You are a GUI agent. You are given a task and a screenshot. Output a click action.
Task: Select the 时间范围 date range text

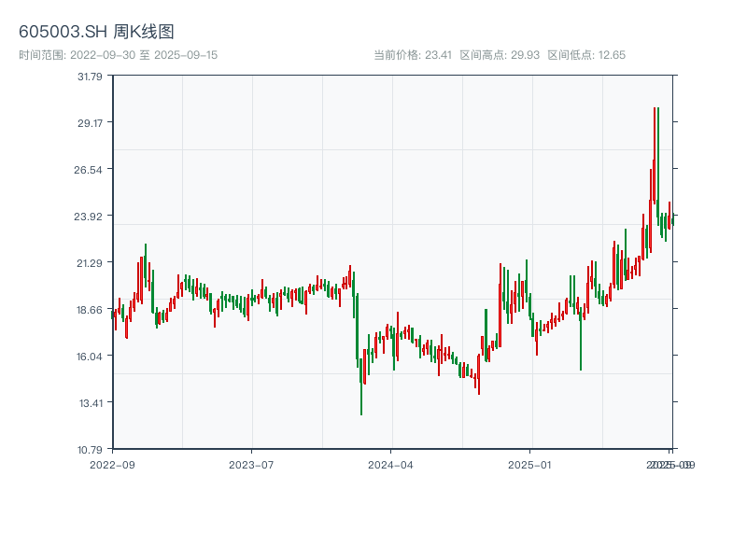119,55
